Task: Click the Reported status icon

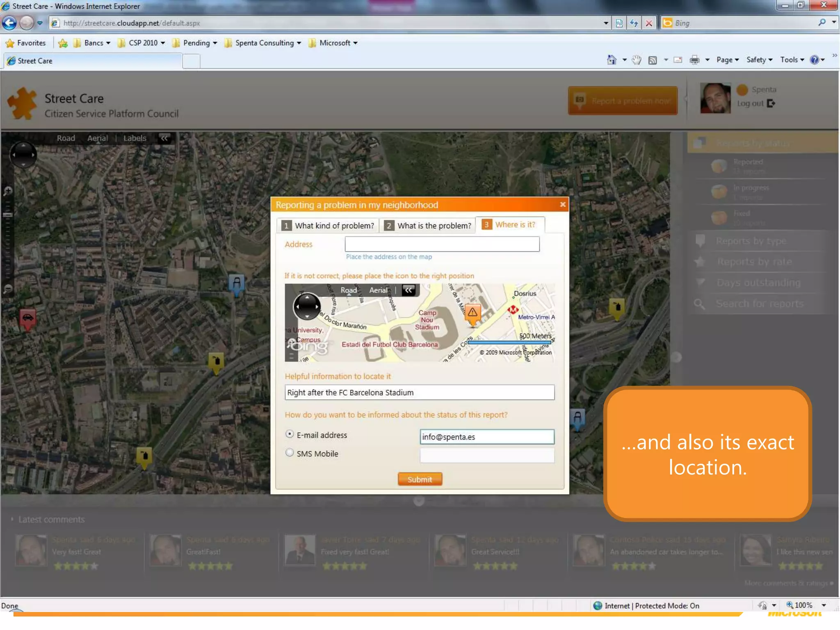Action: tap(719, 166)
